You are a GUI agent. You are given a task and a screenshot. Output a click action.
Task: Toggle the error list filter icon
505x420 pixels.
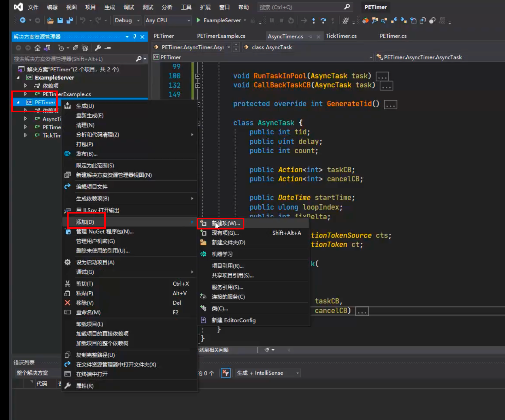click(226, 373)
